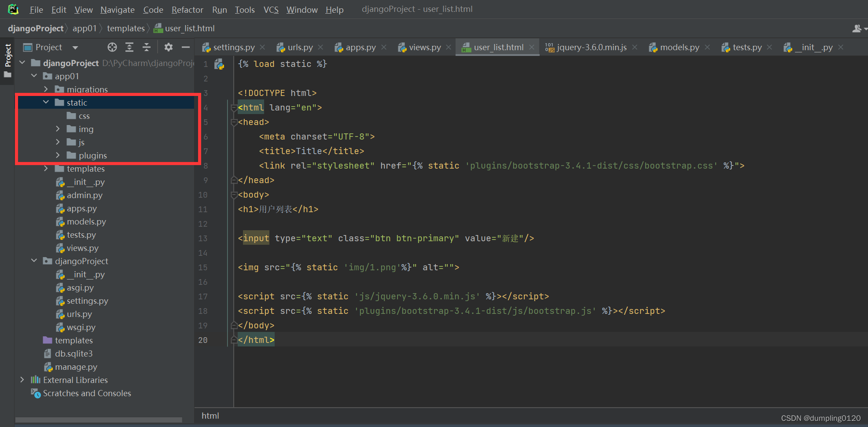The width and height of the screenshot is (868, 427).
Task: Open Project panel settings gear
Action: 169,47
